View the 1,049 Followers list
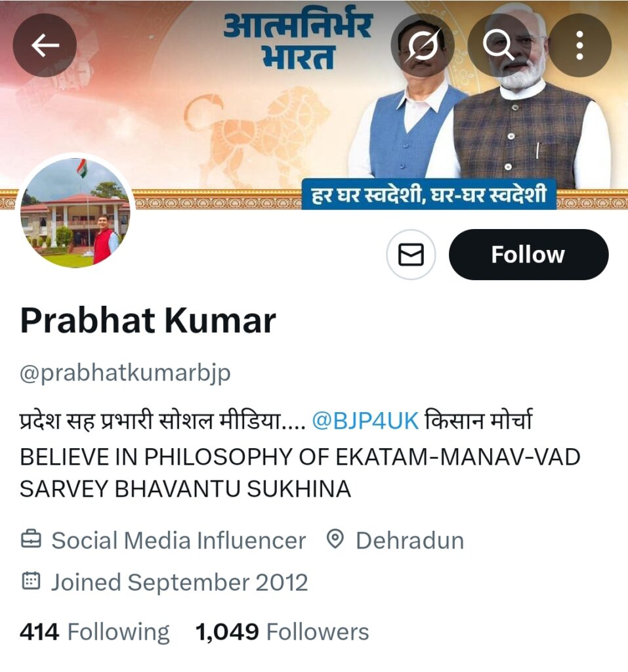 [x=282, y=632]
